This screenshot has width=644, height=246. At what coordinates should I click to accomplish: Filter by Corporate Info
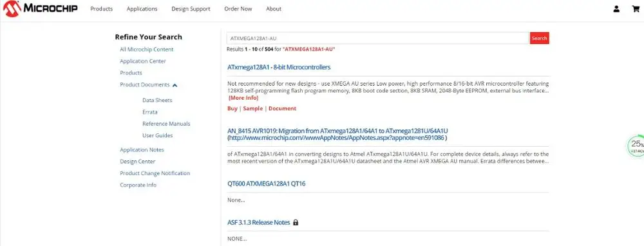pos(138,185)
